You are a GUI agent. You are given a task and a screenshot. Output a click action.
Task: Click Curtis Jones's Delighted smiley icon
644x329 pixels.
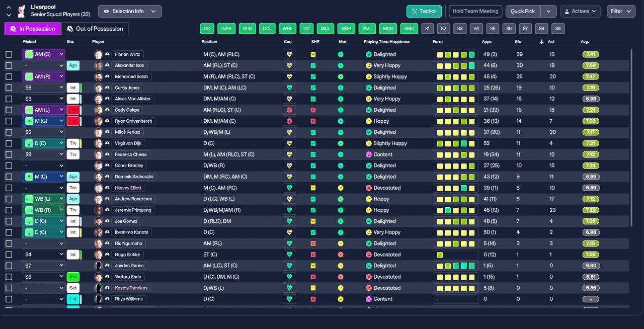click(x=368, y=88)
